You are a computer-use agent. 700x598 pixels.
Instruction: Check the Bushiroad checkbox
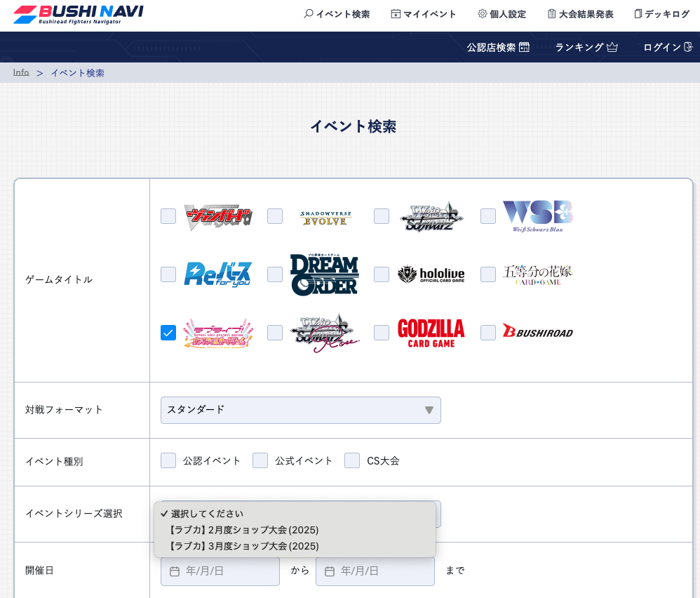click(488, 333)
